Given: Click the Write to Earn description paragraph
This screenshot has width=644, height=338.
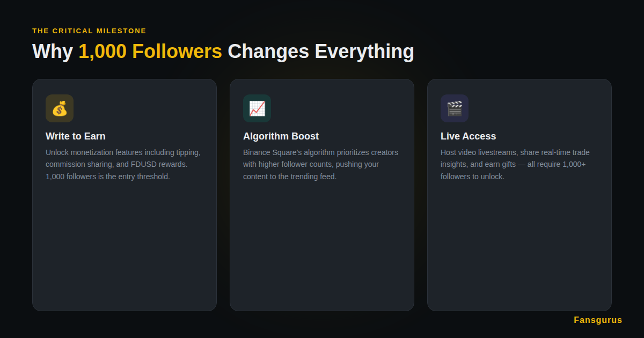Looking at the screenshot, I should [123, 164].
